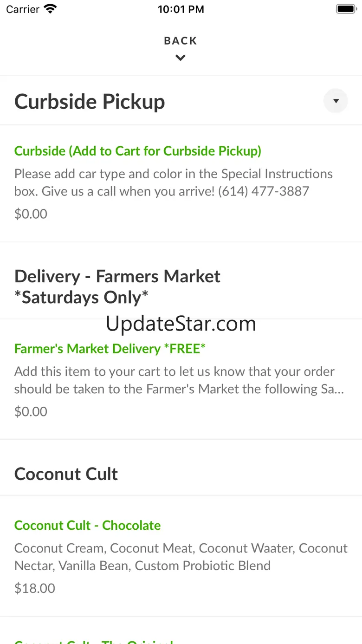Tap the UpdateStar.com watermark text
Viewport: 362px width, 644px height.
[x=181, y=324]
